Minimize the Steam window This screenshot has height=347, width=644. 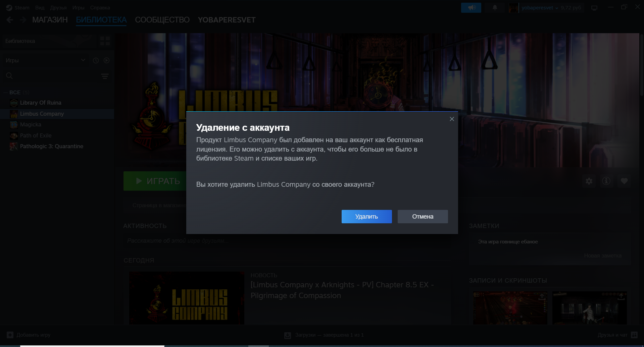(x=611, y=7)
